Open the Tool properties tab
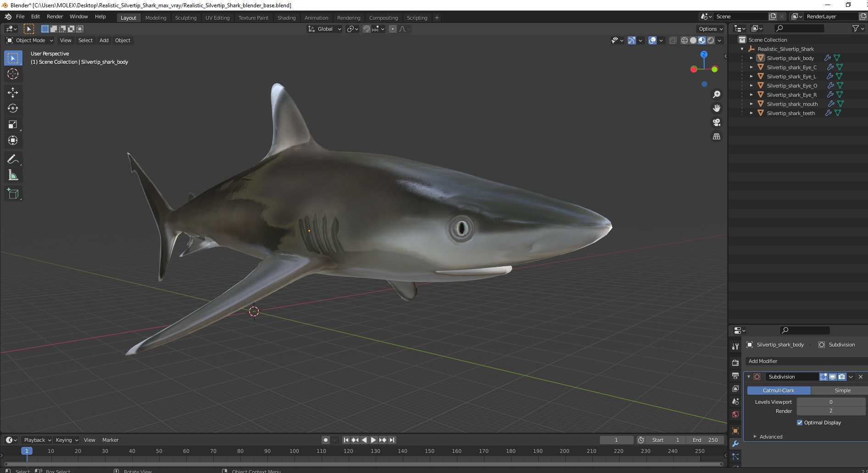Viewport: 868px width, 473px height. point(735,346)
